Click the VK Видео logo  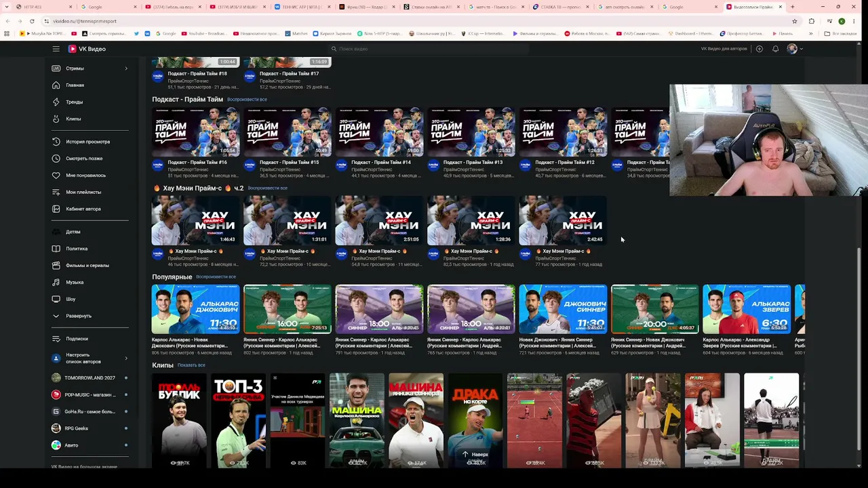coord(87,49)
